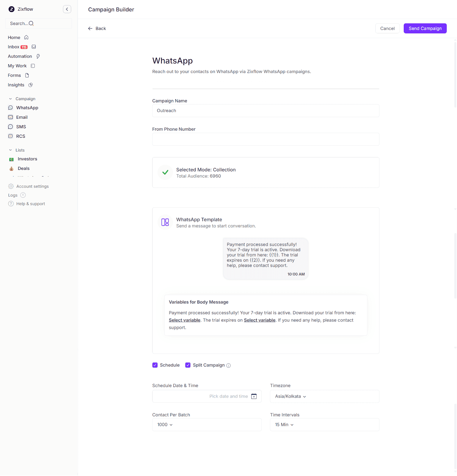Uncheck the Split Campaign checkbox
The image size is (457, 476).
point(188,365)
